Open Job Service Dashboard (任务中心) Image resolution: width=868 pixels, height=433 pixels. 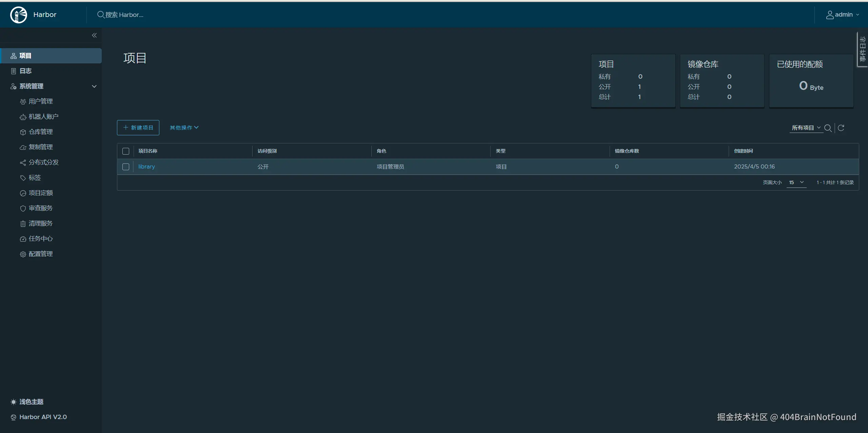(x=40, y=239)
